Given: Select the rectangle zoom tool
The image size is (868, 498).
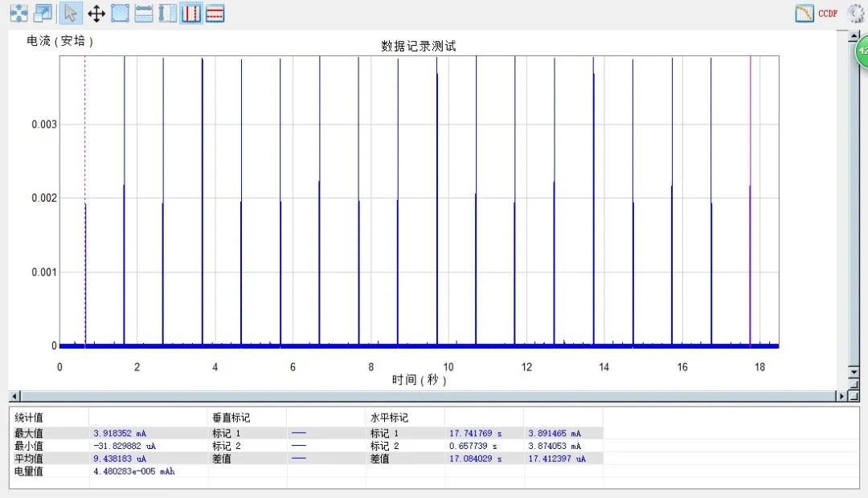Looking at the screenshot, I should pyautogui.click(x=120, y=14).
